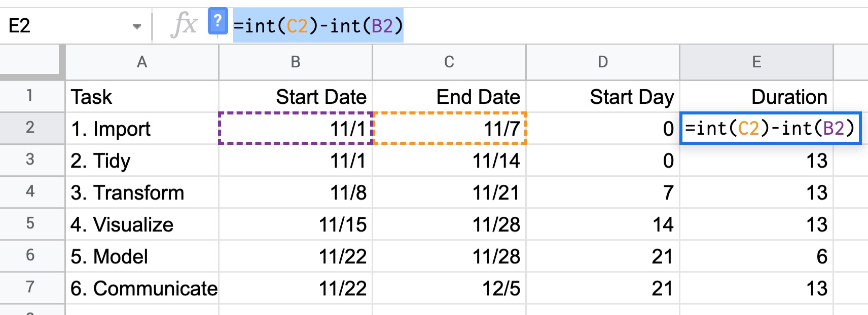Click the select-all corner box
The width and height of the screenshot is (868, 315).
(32, 62)
